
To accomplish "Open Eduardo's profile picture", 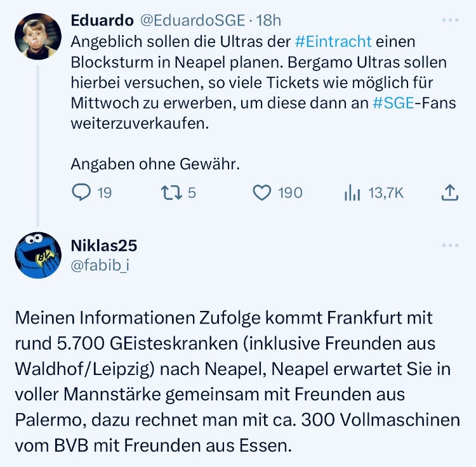I will pyautogui.click(x=37, y=36).
